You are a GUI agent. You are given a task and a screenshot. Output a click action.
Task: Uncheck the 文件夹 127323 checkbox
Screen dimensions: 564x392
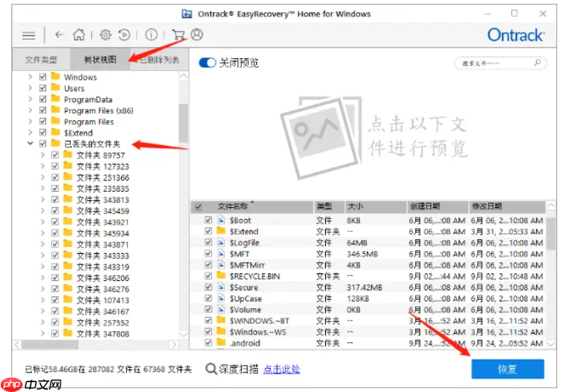pyautogui.click(x=55, y=166)
